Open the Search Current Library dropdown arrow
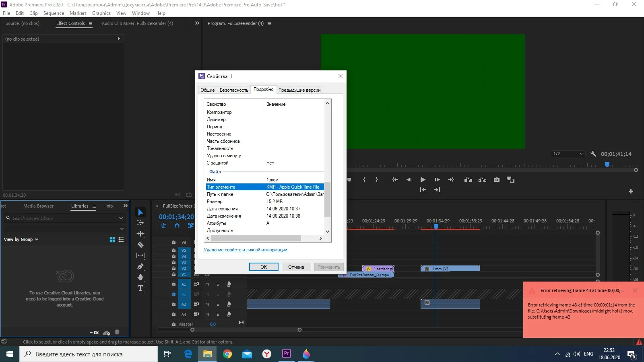The width and height of the screenshot is (644, 362). (121, 218)
